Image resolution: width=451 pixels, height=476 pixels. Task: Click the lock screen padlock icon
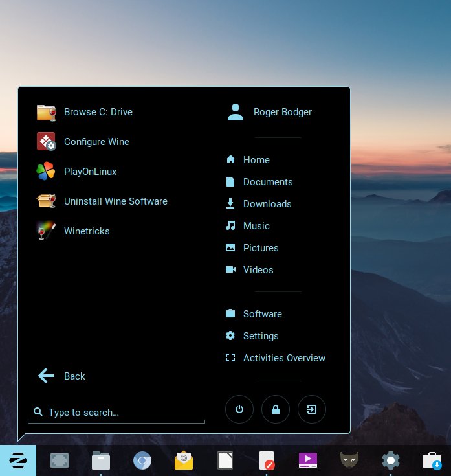(276, 409)
